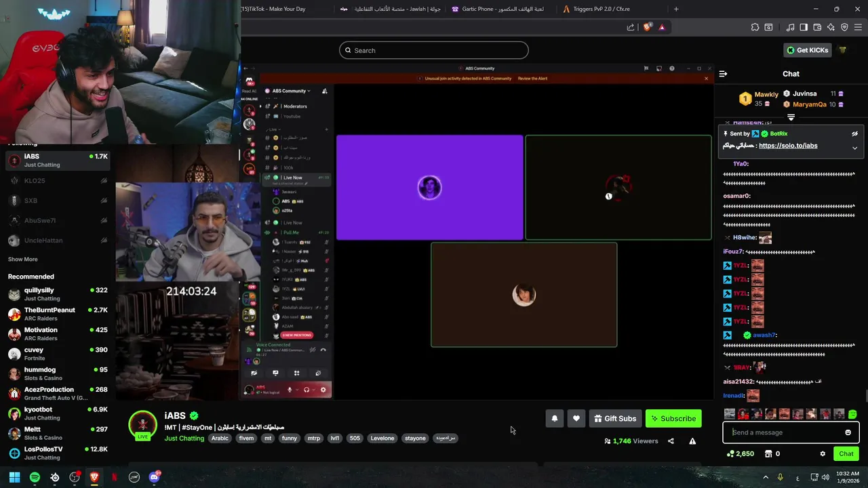Open the media playlist music icon
The image size is (868, 488).
790,27
